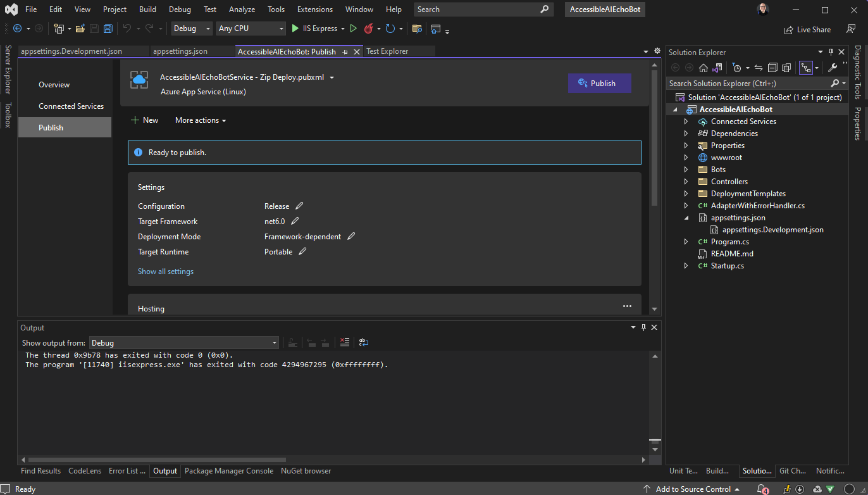The height and width of the screenshot is (495, 868).
Task: Open the Diagnostic Tools side tab
Action: 858,72
